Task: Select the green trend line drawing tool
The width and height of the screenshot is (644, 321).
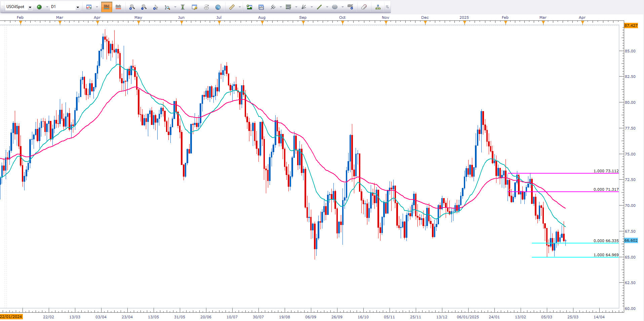Action: tap(319, 7)
